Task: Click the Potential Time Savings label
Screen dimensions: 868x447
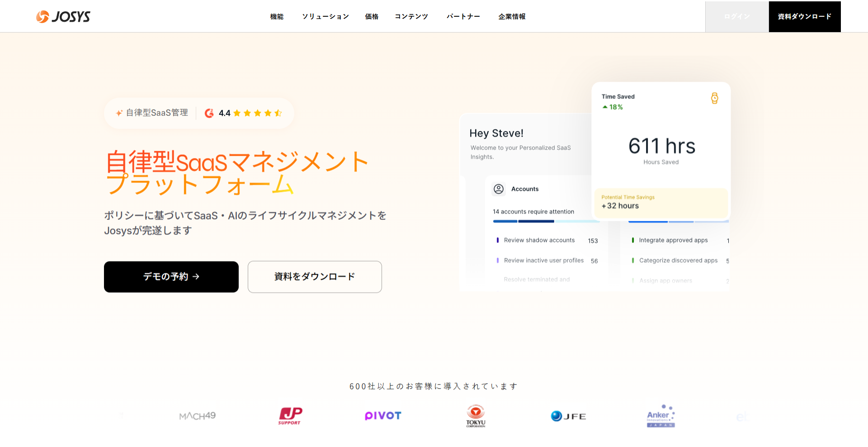Action: tap(628, 197)
